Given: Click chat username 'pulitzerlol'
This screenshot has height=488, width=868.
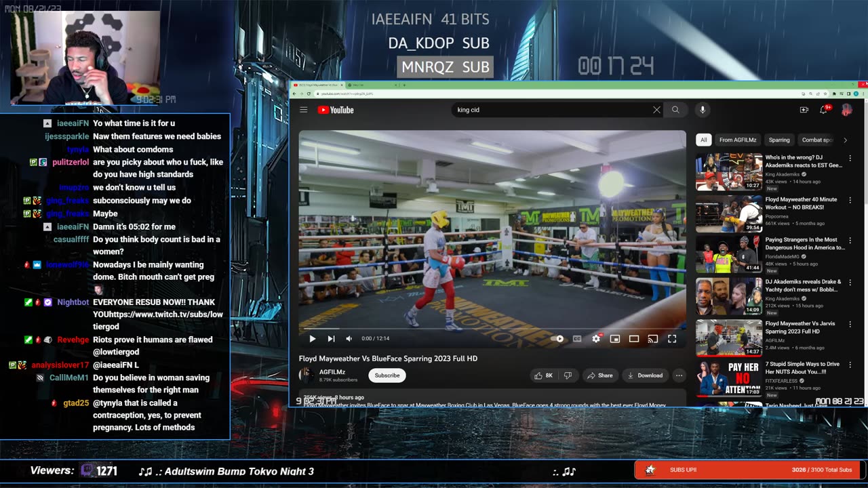Looking at the screenshot, I should (x=71, y=162).
